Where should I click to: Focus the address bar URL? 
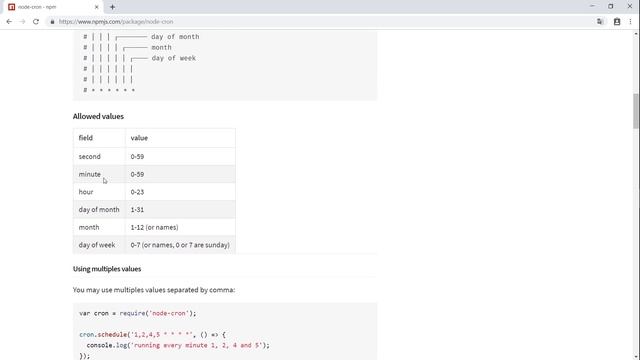pos(116,22)
